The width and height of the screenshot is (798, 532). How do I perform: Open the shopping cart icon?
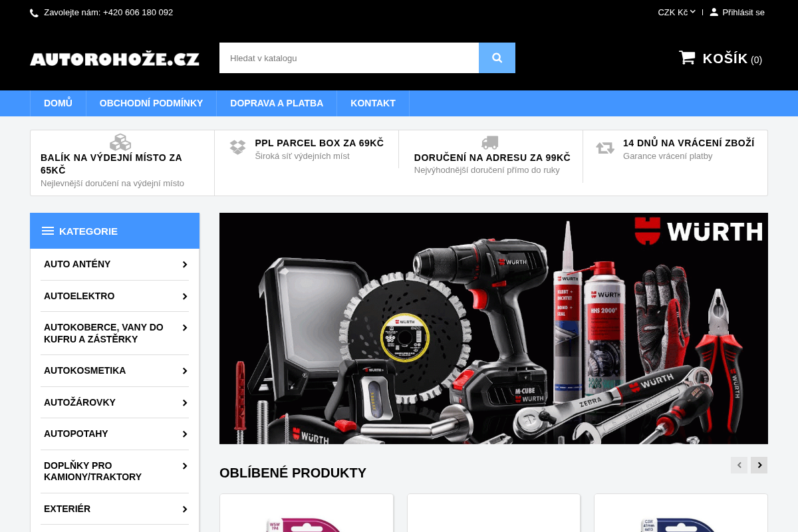[x=687, y=58]
